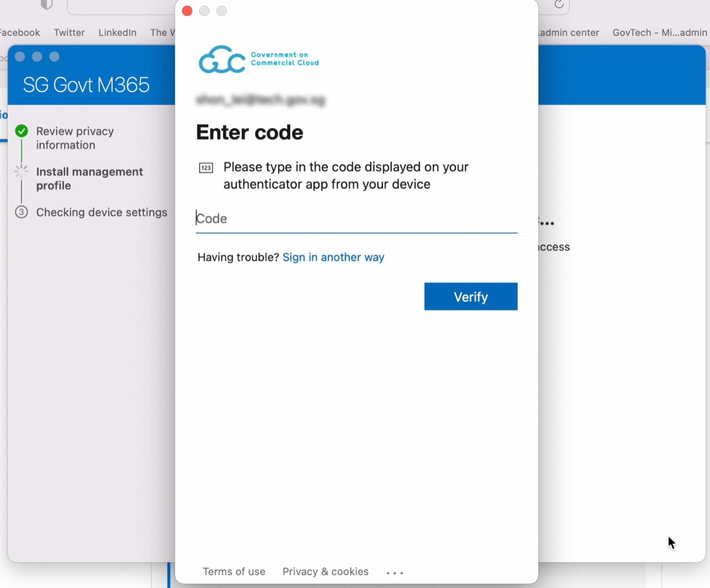Open the GovTech - Mi...admin bookmark
710x588 pixels.
pyautogui.click(x=659, y=33)
